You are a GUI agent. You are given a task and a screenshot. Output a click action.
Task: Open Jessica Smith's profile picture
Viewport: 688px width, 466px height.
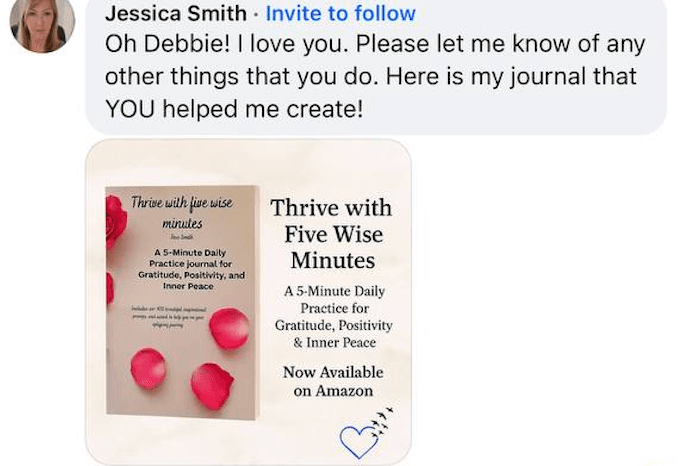42,24
